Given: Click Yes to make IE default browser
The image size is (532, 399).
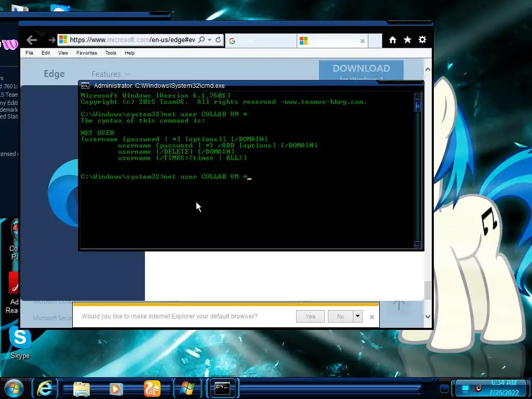Looking at the screenshot, I should (x=310, y=316).
